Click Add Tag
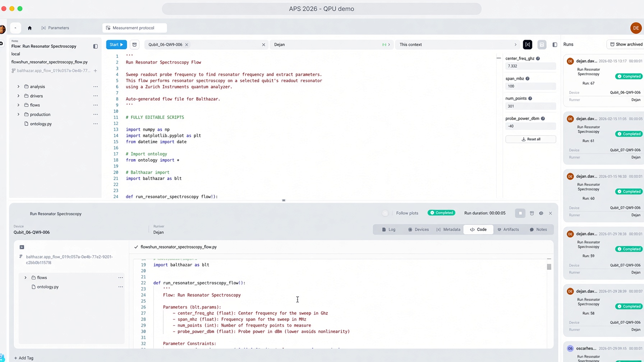Viewport: 644px width, 362px height. click(24, 358)
